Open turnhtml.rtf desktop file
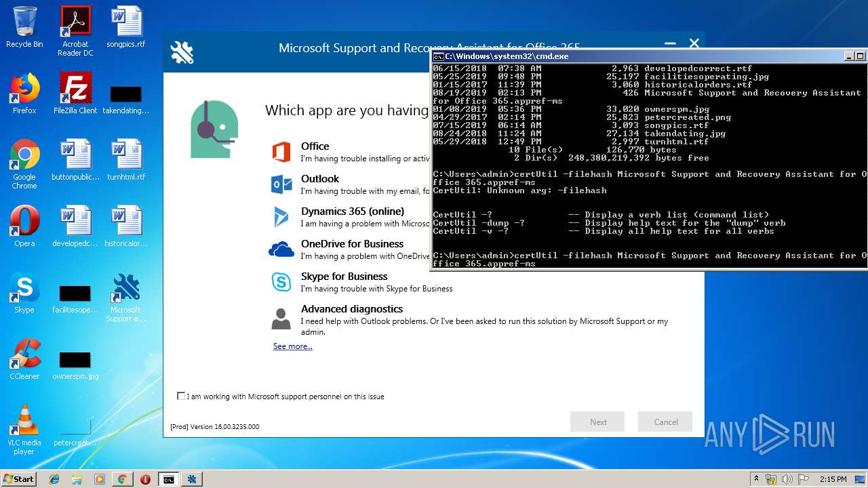This screenshot has width=868, height=488. point(126,160)
